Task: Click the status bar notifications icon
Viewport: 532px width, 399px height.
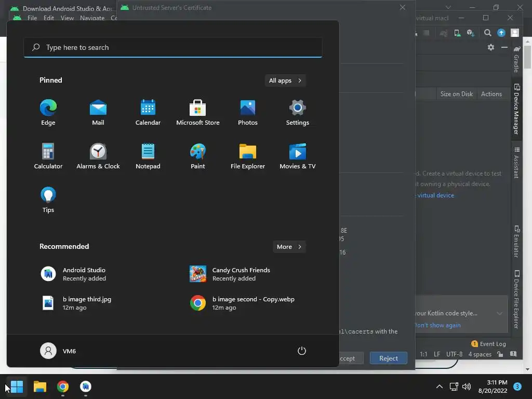Action: (513, 354)
